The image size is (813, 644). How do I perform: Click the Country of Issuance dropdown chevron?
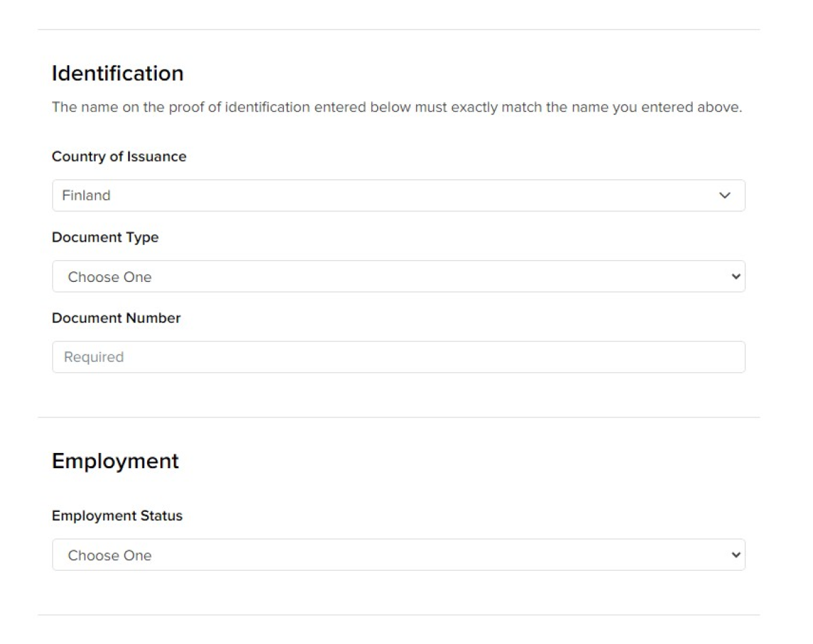tap(725, 196)
